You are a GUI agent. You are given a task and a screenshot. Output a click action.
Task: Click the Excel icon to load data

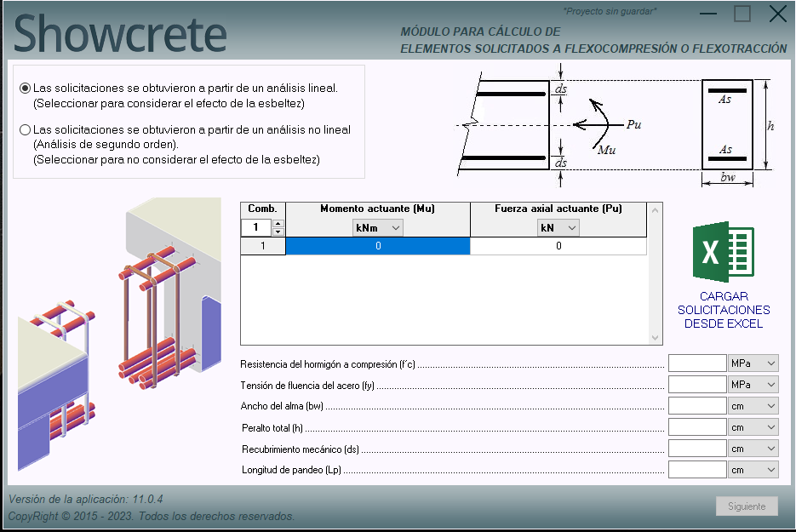(x=723, y=251)
